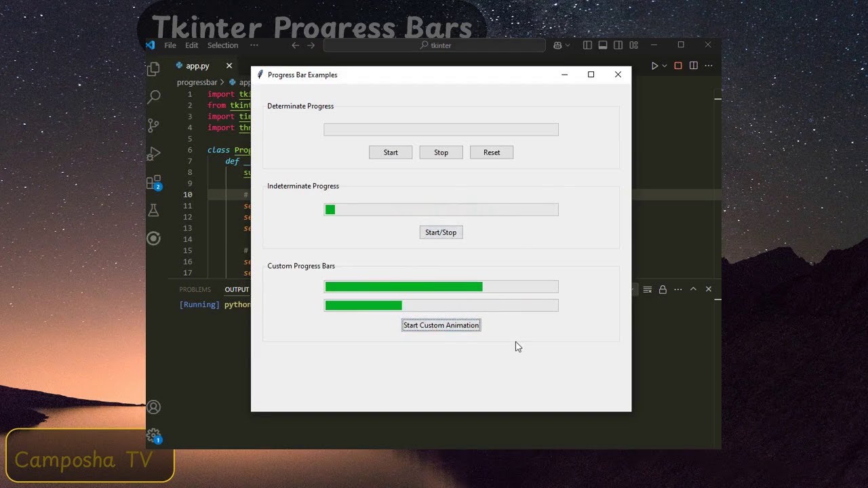Click the second custom progress bar
Viewport: 868px width, 488px height.
pos(441,306)
